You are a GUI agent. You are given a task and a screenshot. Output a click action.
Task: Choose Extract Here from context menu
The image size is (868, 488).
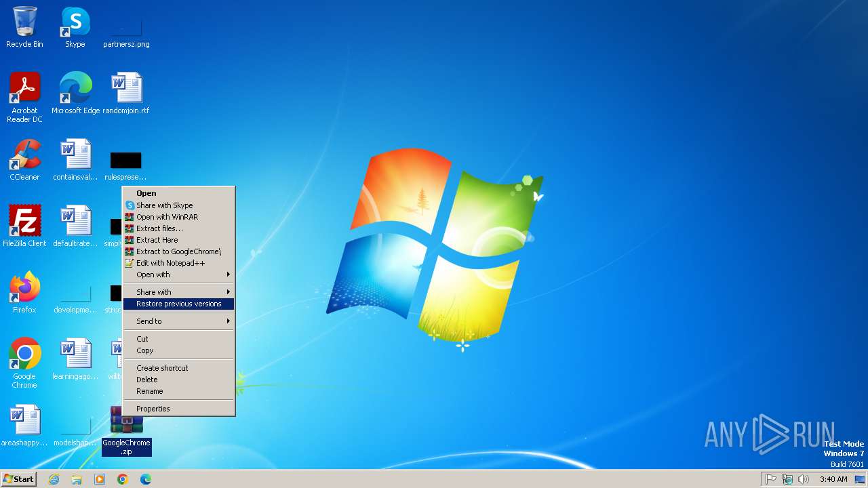coord(178,240)
